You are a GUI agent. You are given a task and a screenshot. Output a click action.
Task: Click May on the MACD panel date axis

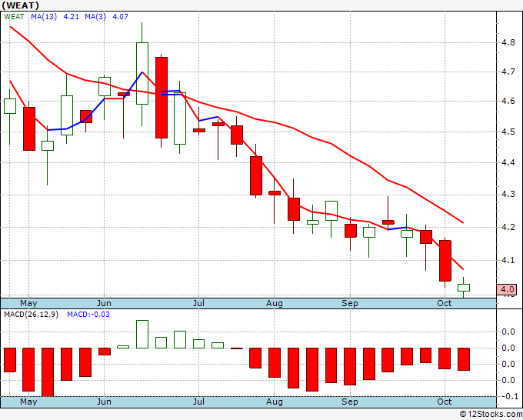click(28, 402)
